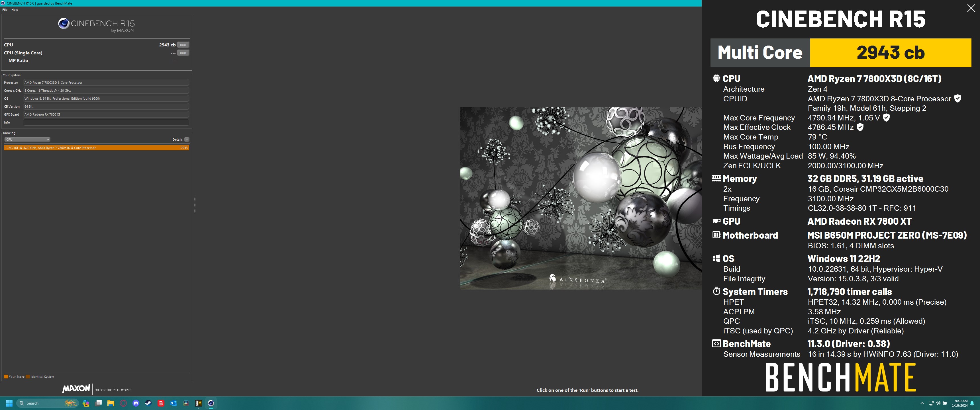Image resolution: width=980 pixels, height=410 pixels.
Task: Open Steam from the taskbar
Action: pyautogui.click(x=148, y=403)
